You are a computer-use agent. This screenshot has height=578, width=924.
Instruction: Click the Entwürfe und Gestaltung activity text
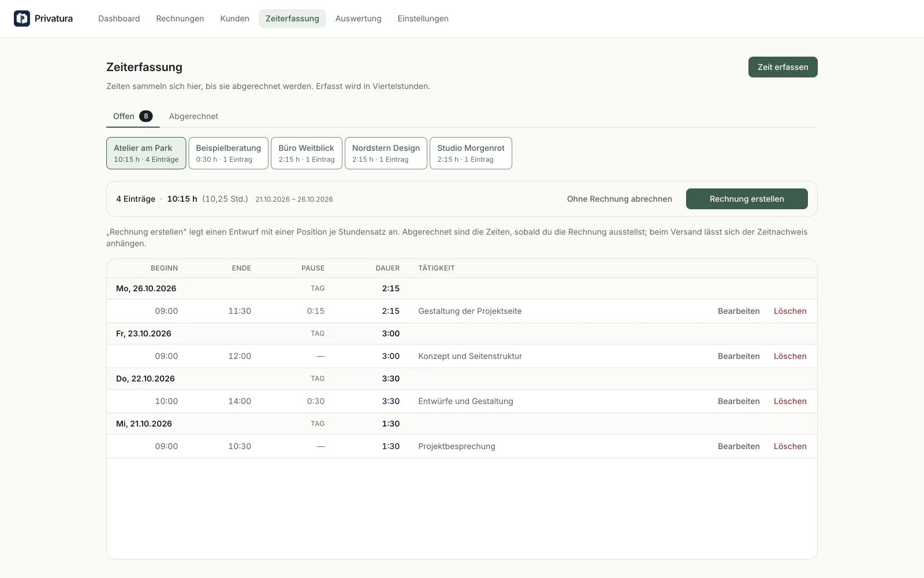pyautogui.click(x=465, y=401)
